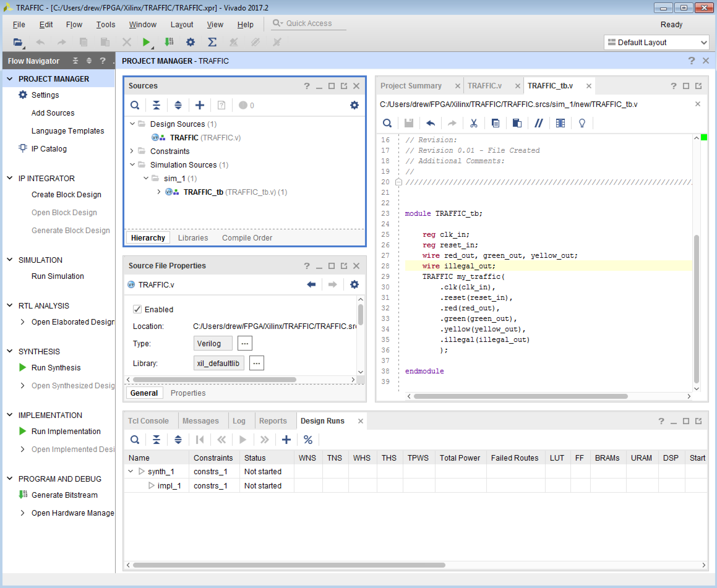Cut selection with scissors icon
717x588 pixels.
coord(474,123)
